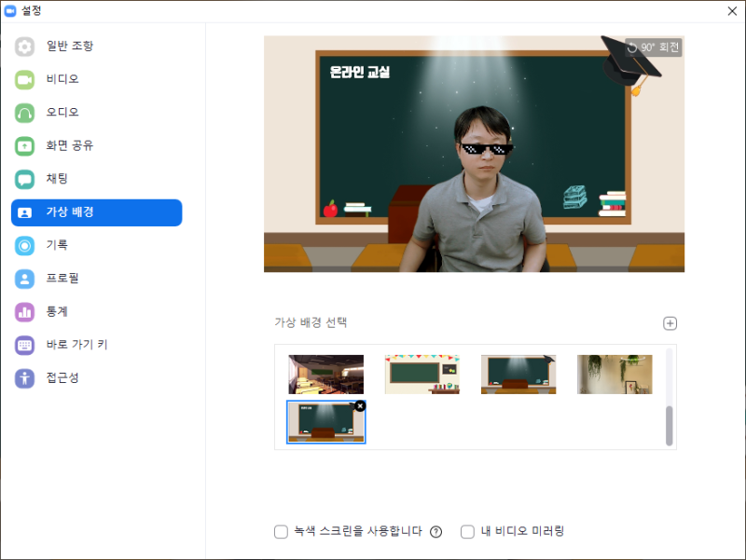Click the green Video camera icon
746x560 pixels.
(x=24, y=80)
